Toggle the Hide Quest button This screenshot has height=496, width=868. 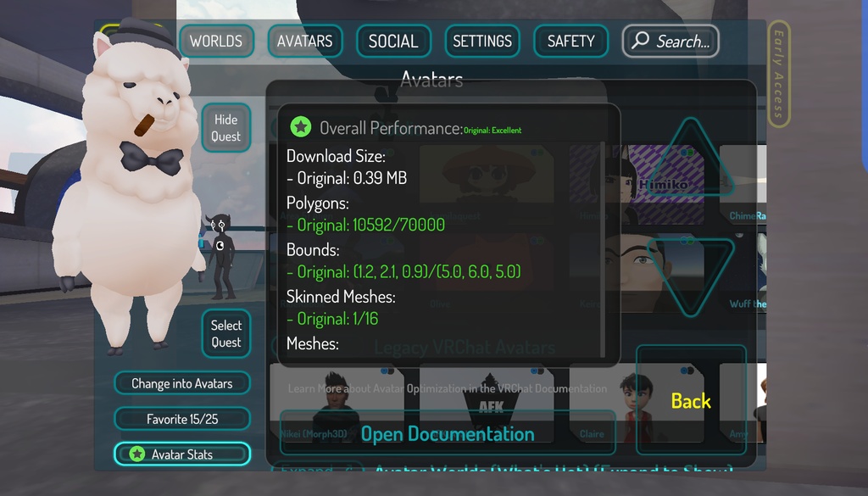225,128
